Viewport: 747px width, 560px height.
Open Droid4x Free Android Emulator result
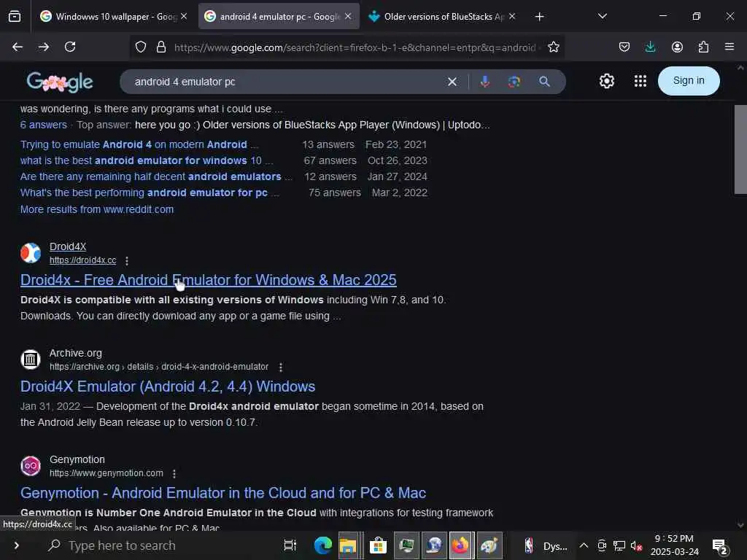coord(208,280)
